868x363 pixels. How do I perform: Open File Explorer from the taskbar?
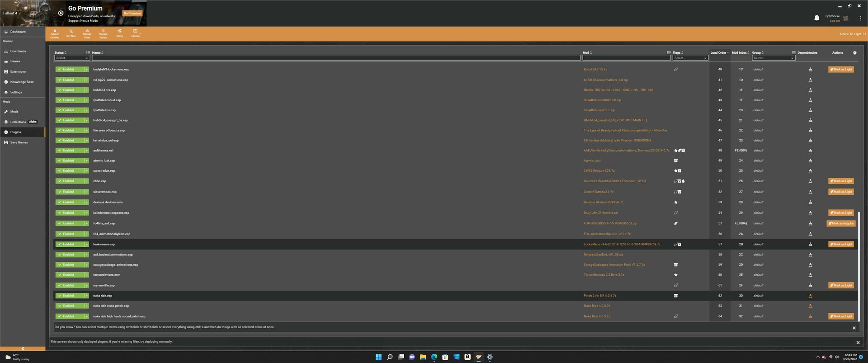click(x=423, y=357)
